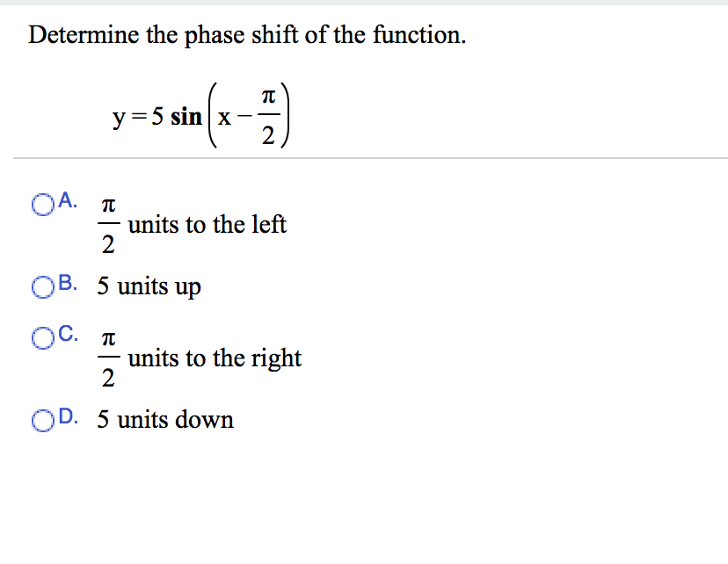Image resolution: width=728 pixels, height=564 pixels.
Task: Click the letter label 'D.'
Action: click(66, 418)
